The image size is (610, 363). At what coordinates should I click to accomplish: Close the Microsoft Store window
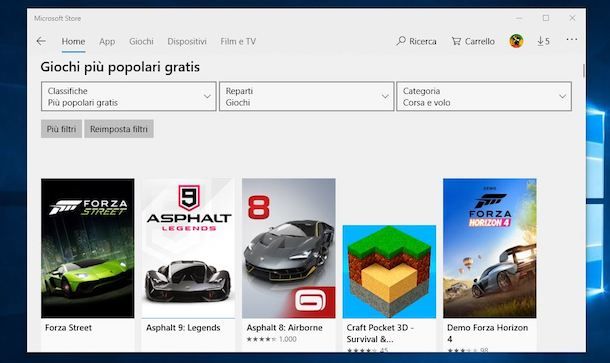[572, 18]
